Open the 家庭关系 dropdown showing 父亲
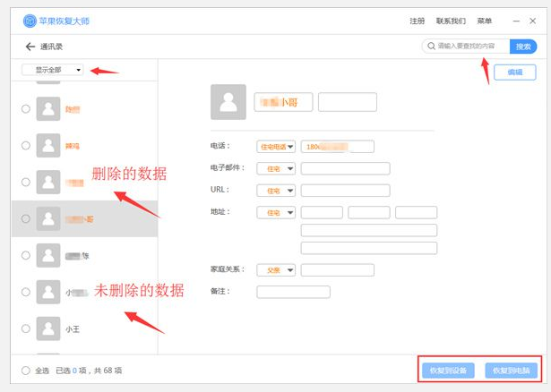 coord(276,270)
